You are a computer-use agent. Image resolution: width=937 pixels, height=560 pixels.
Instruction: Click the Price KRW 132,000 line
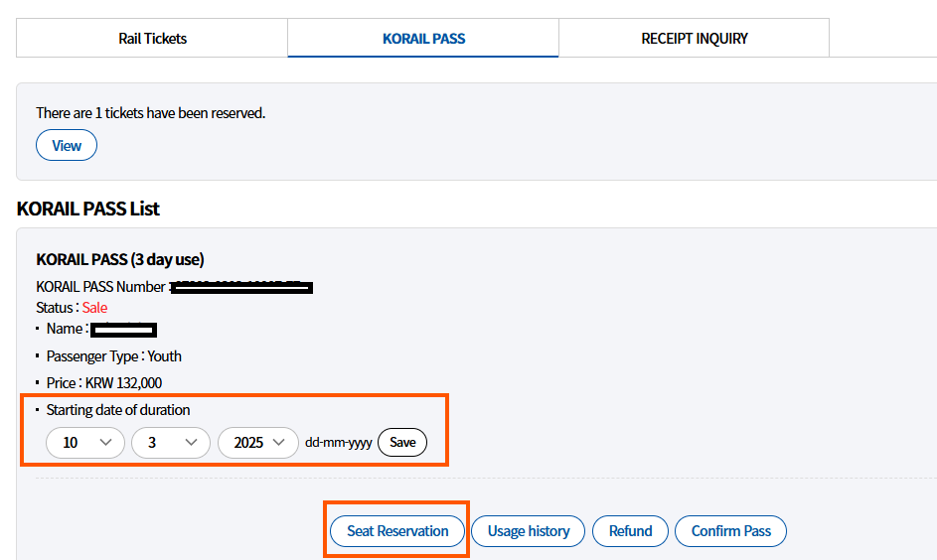click(x=104, y=383)
